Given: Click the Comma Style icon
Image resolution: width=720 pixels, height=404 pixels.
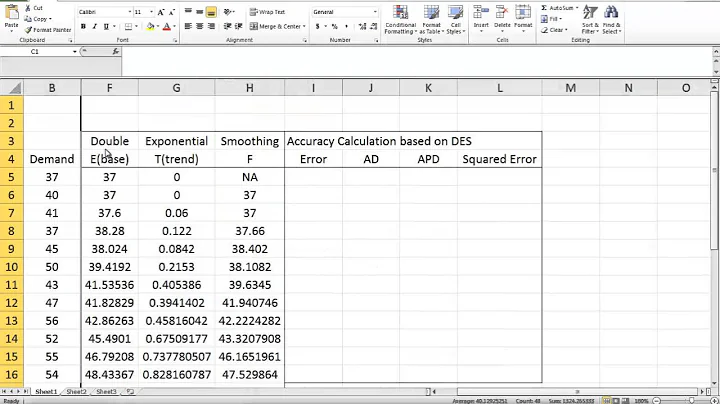Looking at the screenshot, I should [x=346, y=27].
